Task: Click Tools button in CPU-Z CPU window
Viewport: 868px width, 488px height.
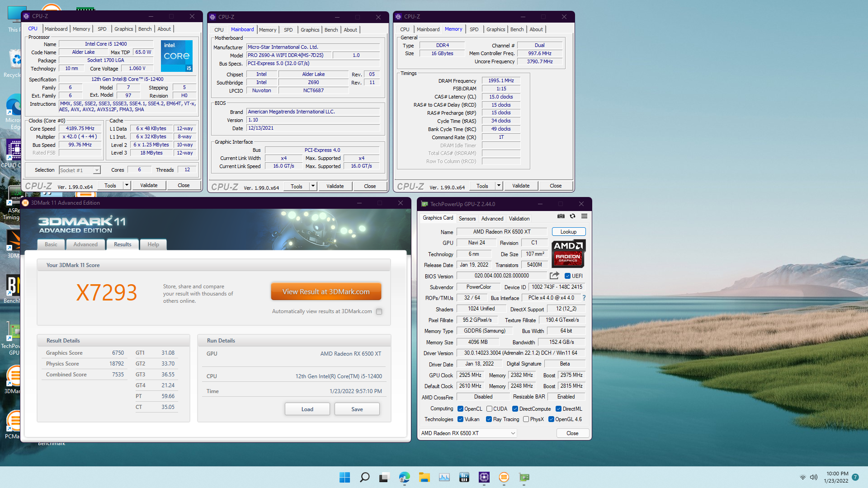Action: click(x=110, y=185)
